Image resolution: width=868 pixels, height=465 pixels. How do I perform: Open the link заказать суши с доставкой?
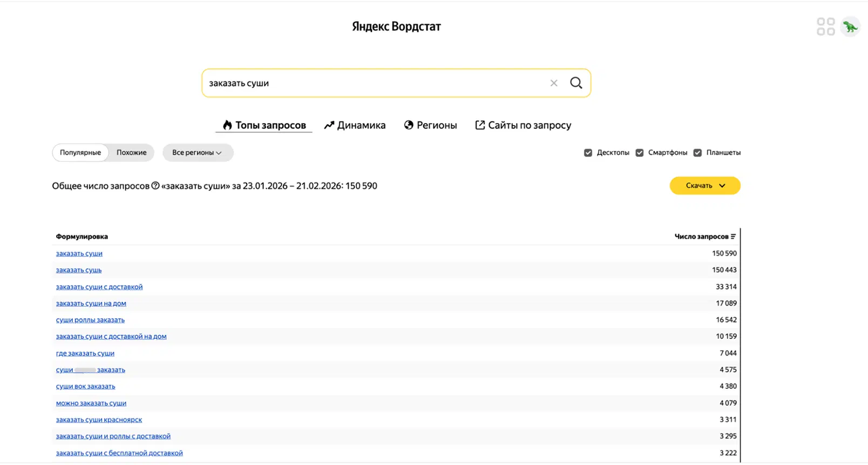pyautogui.click(x=99, y=287)
